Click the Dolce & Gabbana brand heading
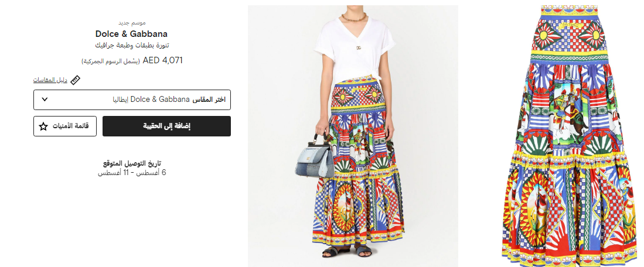Screen dimensions: 644x267 [x=131, y=33]
